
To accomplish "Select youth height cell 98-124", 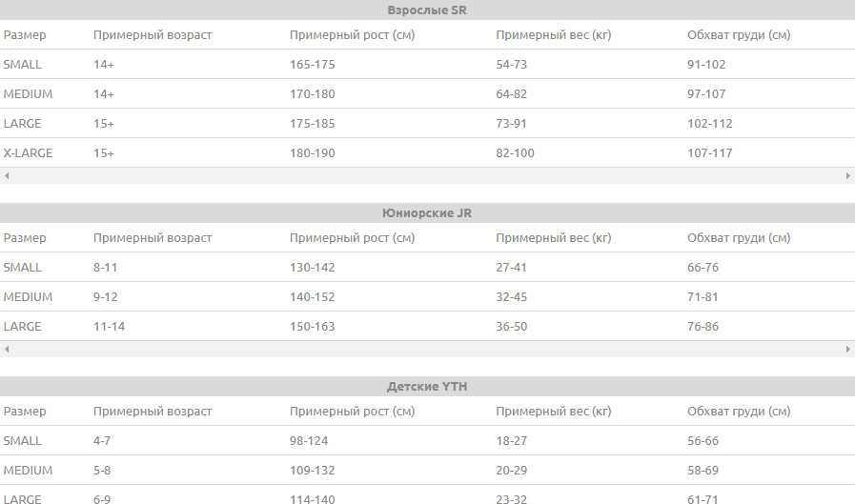I will [310, 441].
